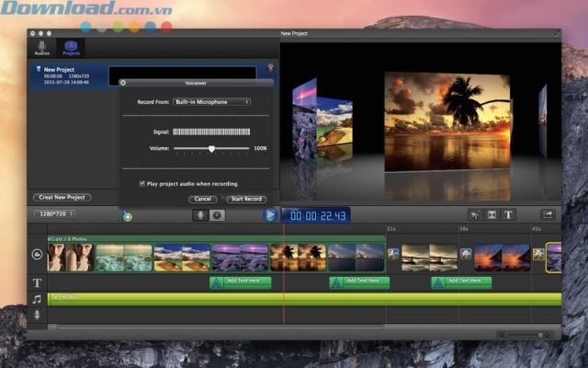
Task: Close the Voiceover dialog
Action: click(124, 83)
